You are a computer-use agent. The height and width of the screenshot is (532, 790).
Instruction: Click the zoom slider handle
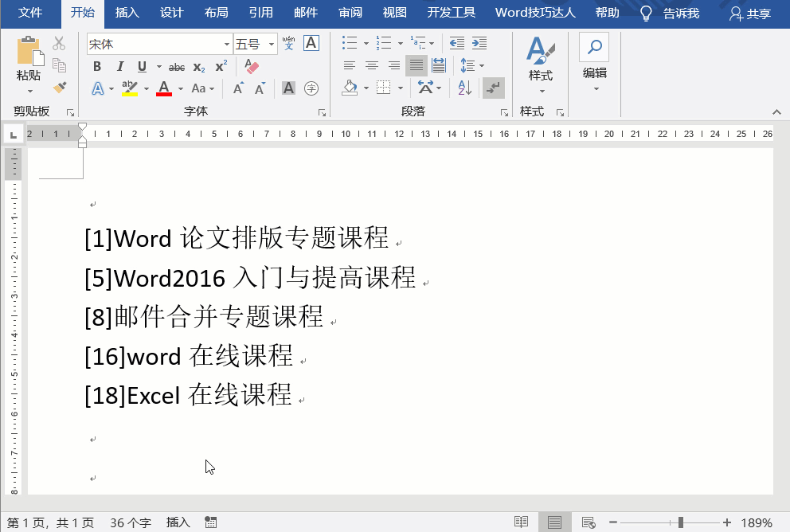(681, 522)
